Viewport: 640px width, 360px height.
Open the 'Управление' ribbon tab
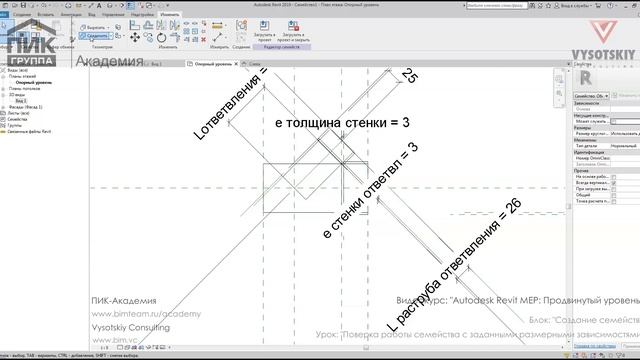point(113,14)
